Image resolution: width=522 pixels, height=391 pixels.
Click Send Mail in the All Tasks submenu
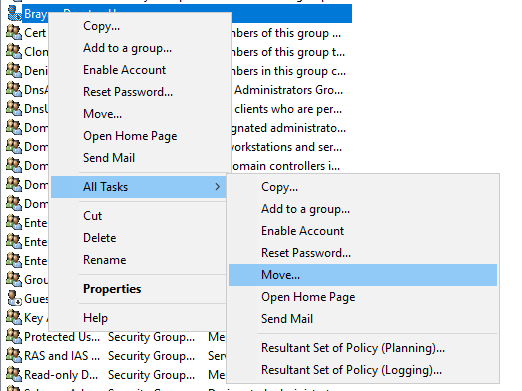[287, 319]
